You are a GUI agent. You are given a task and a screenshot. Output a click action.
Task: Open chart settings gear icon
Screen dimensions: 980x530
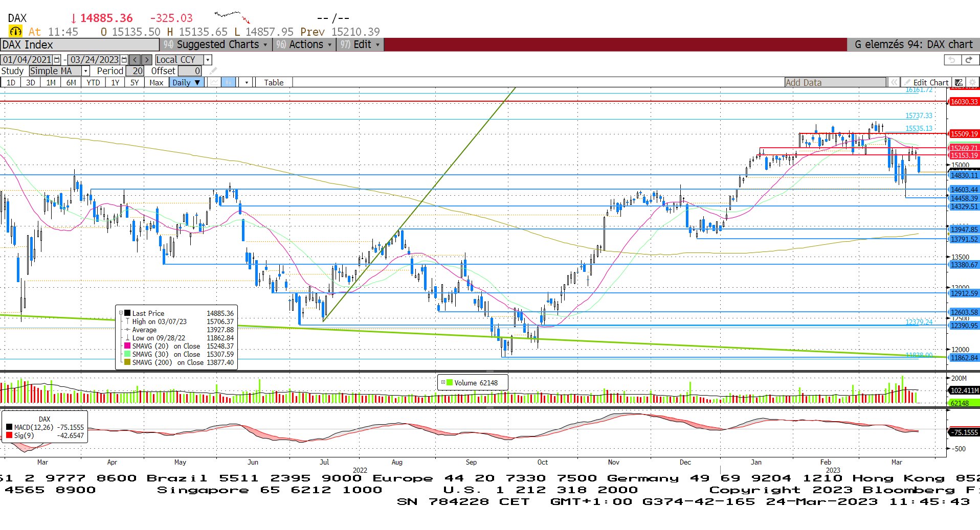[972, 82]
